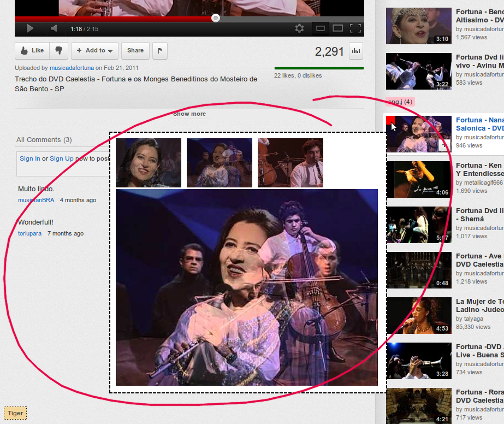The image size is (504, 424).
Task: Open uploader musicadafortuna's channel
Action: coord(71,67)
